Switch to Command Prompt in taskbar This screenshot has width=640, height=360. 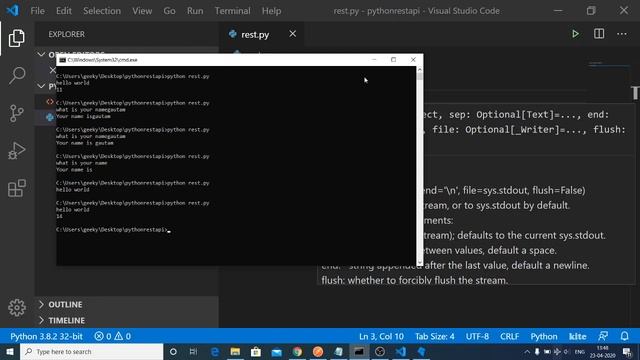[359, 351]
